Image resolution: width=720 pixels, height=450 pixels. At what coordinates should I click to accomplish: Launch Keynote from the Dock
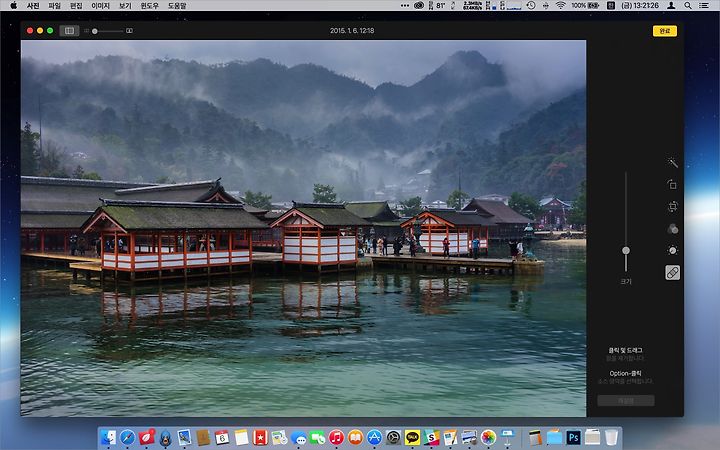point(507,437)
